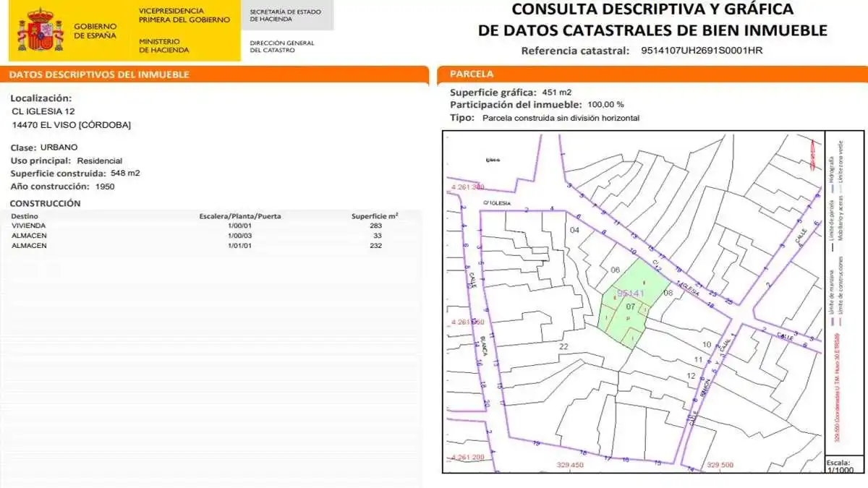
Task: Click the 'Superficie gráfica:' label
Action: point(493,93)
